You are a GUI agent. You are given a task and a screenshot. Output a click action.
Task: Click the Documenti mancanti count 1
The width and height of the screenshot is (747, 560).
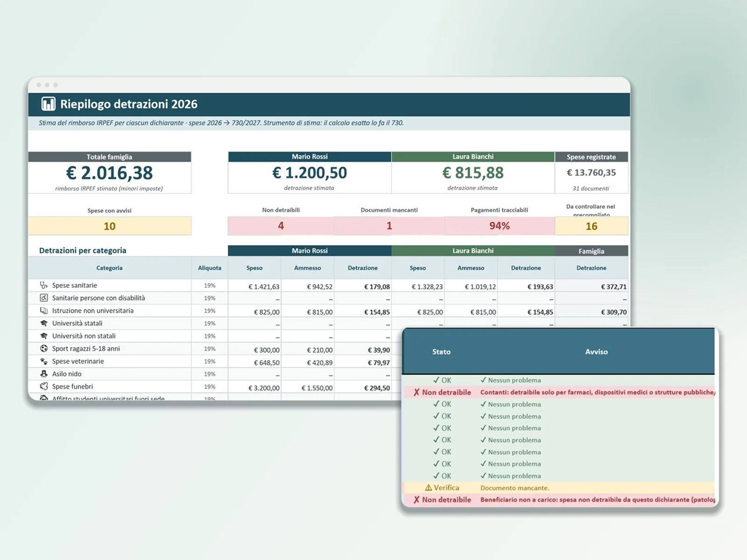click(x=389, y=226)
